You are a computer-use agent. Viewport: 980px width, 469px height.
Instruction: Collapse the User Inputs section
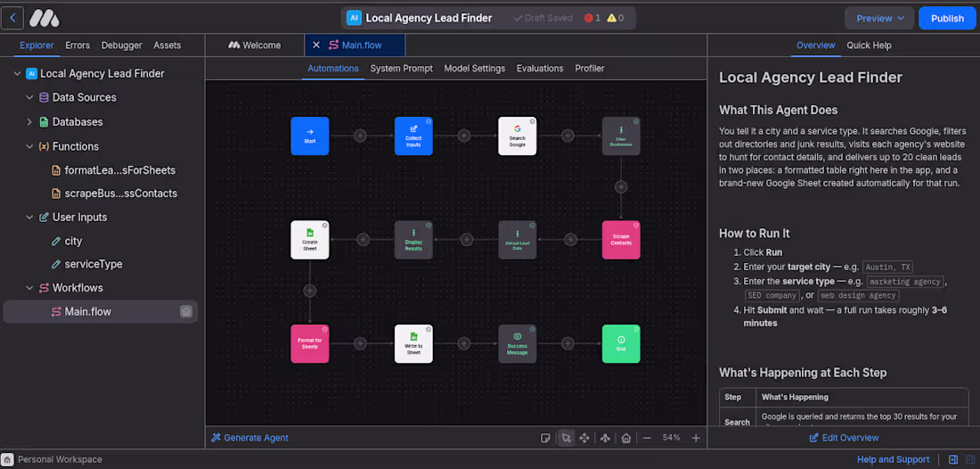pos(29,217)
